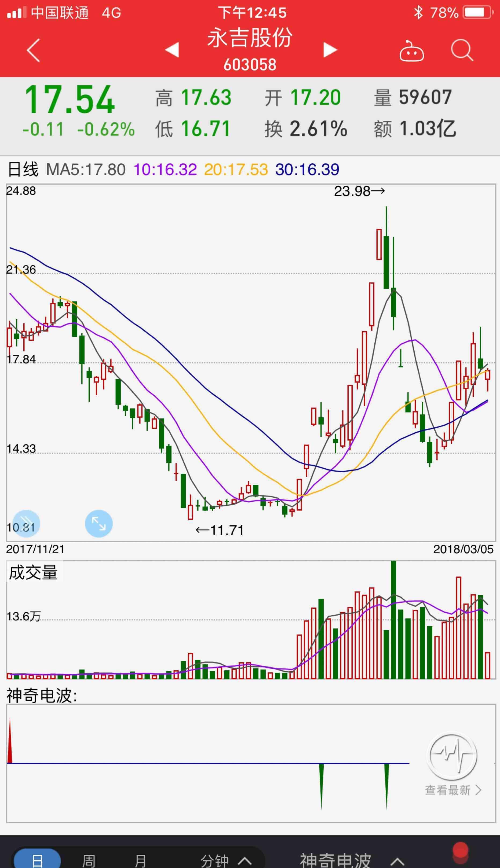Screen dimensions: 500x868
Task: Tap stock title 永吉股份
Action: coord(250,37)
